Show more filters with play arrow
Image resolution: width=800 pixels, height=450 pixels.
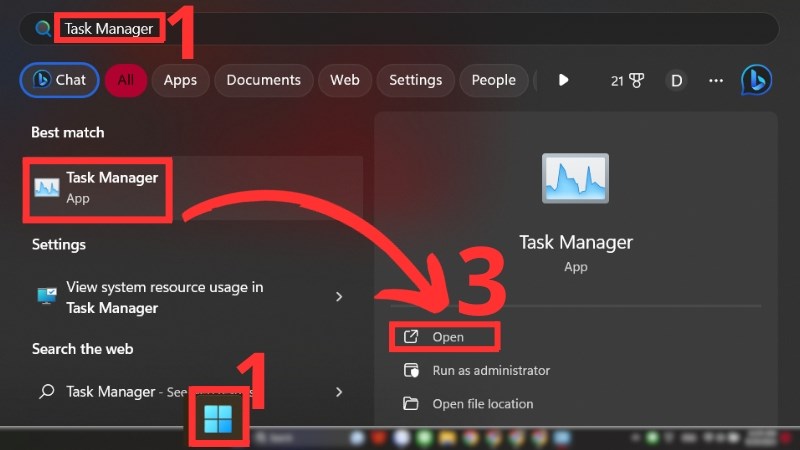[x=563, y=80]
